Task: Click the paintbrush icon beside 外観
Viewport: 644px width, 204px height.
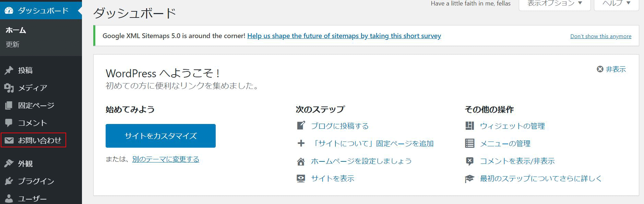Action: pyautogui.click(x=9, y=164)
